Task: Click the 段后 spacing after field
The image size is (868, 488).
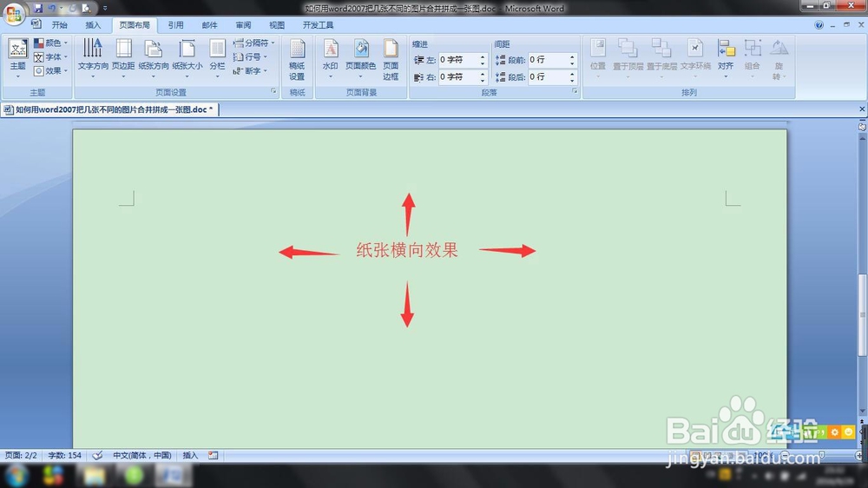Action: [x=548, y=77]
